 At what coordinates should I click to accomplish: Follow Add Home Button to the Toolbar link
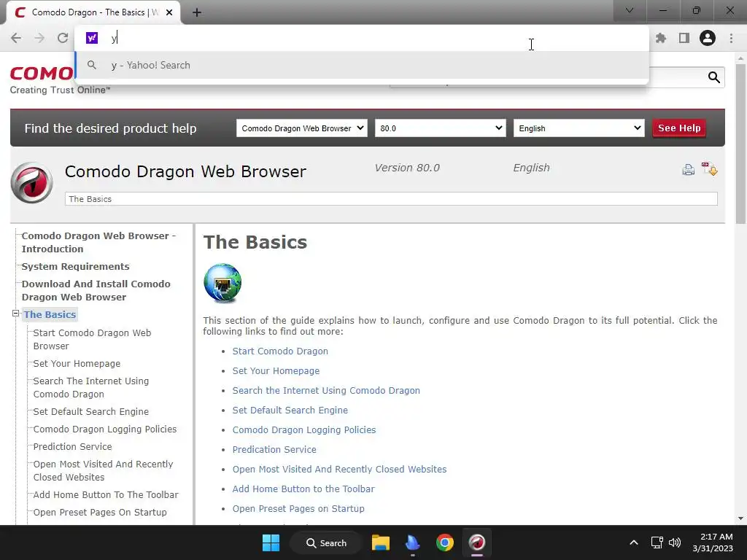point(303,489)
